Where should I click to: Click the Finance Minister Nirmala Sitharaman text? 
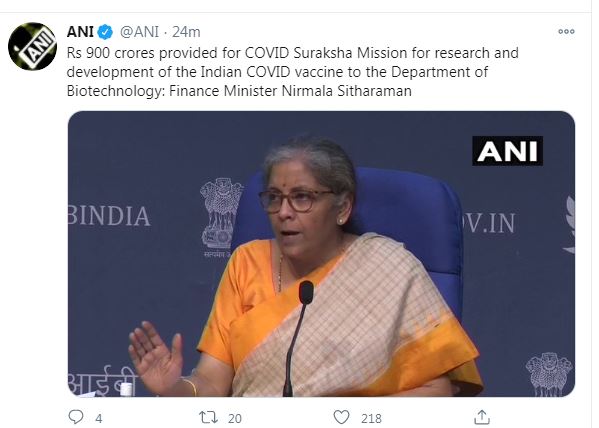[290, 91]
